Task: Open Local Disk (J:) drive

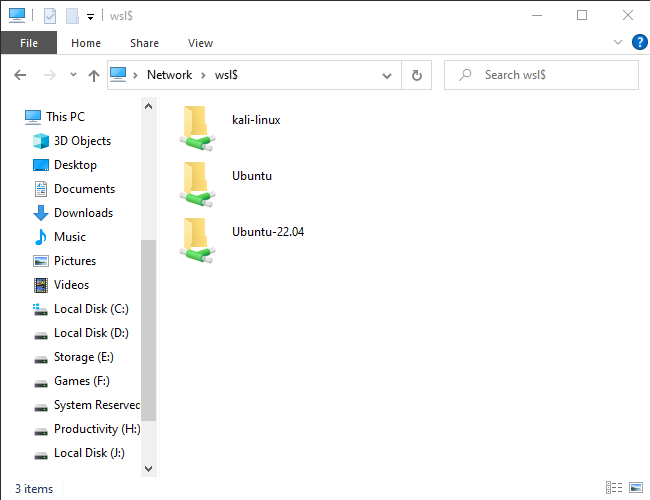Action: (x=89, y=454)
